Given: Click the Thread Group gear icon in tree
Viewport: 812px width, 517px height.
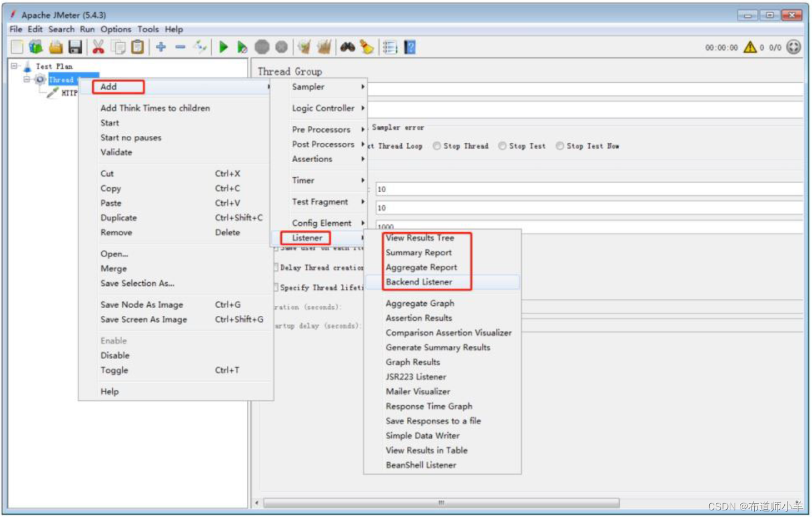Looking at the screenshot, I should [40, 79].
